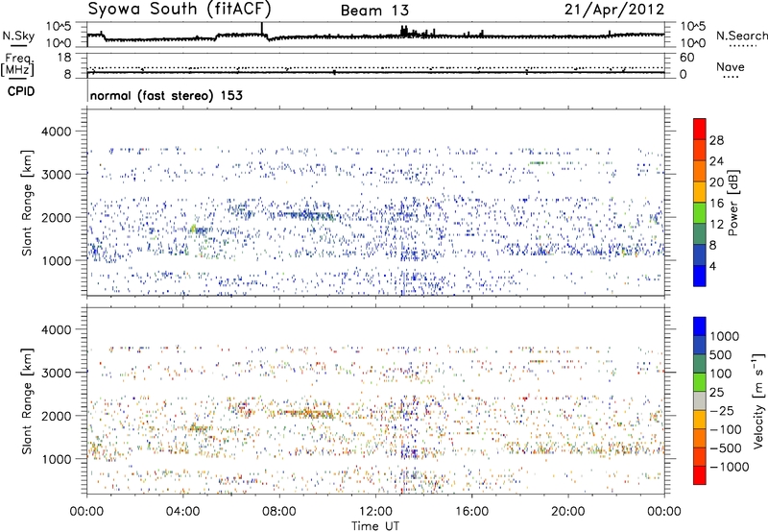Click the 1000 tick on velocity panel
Screen dimensions: 768x532
(56, 459)
